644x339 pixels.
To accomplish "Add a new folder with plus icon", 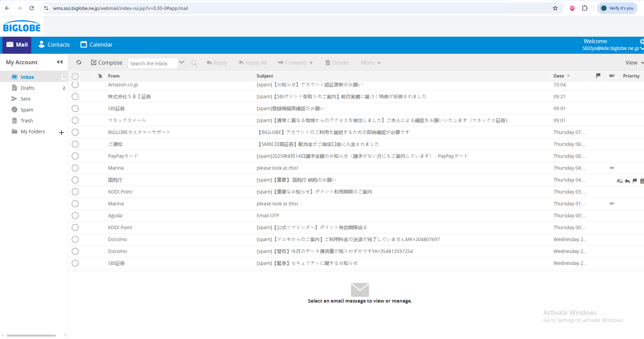I will pos(62,133).
